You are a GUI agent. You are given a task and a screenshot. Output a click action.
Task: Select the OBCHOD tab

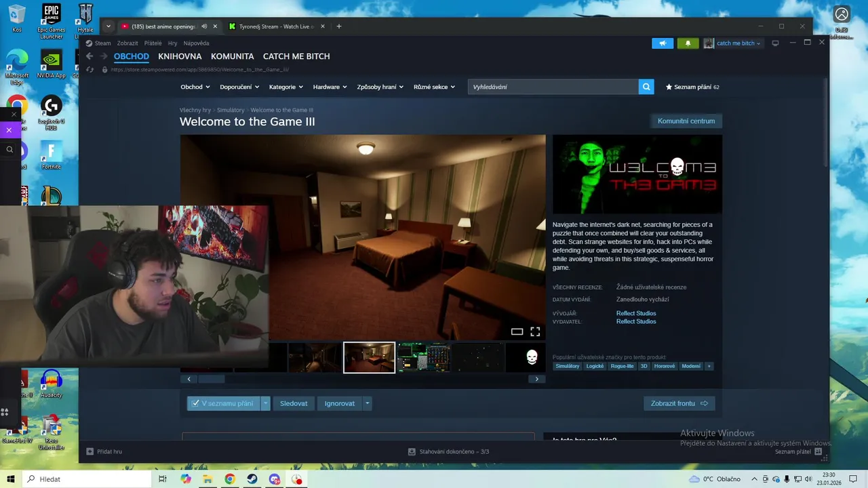point(132,56)
